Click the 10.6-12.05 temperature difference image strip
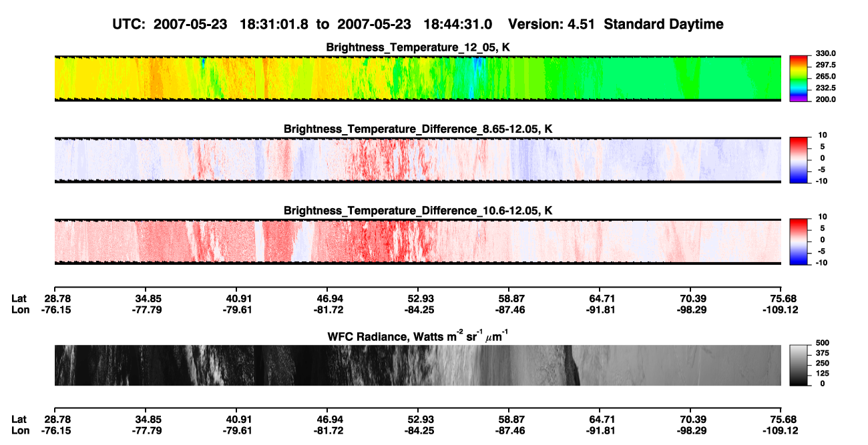 [418, 242]
